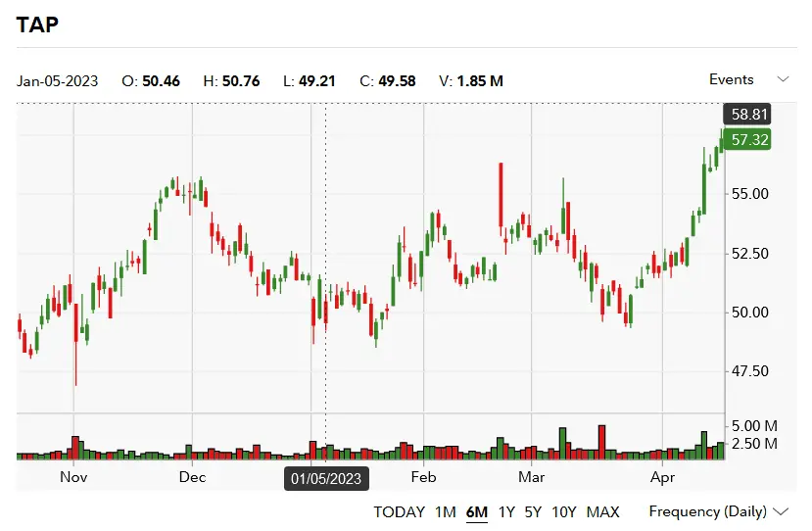Image resolution: width=812 pixels, height=531 pixels.
Task: Click the 50.00 price axis label
Action: 750,313
